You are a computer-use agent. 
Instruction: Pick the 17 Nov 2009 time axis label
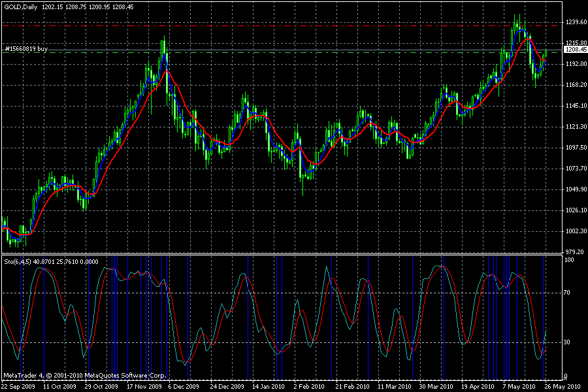pos(144,386)
